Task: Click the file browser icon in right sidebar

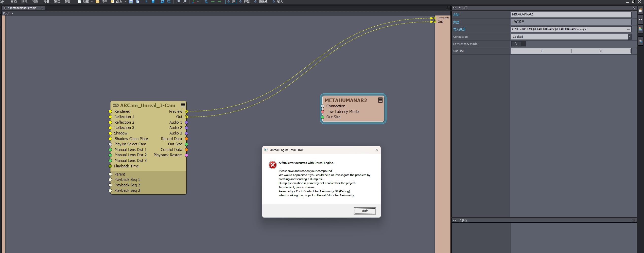Action: pos(640,10)
